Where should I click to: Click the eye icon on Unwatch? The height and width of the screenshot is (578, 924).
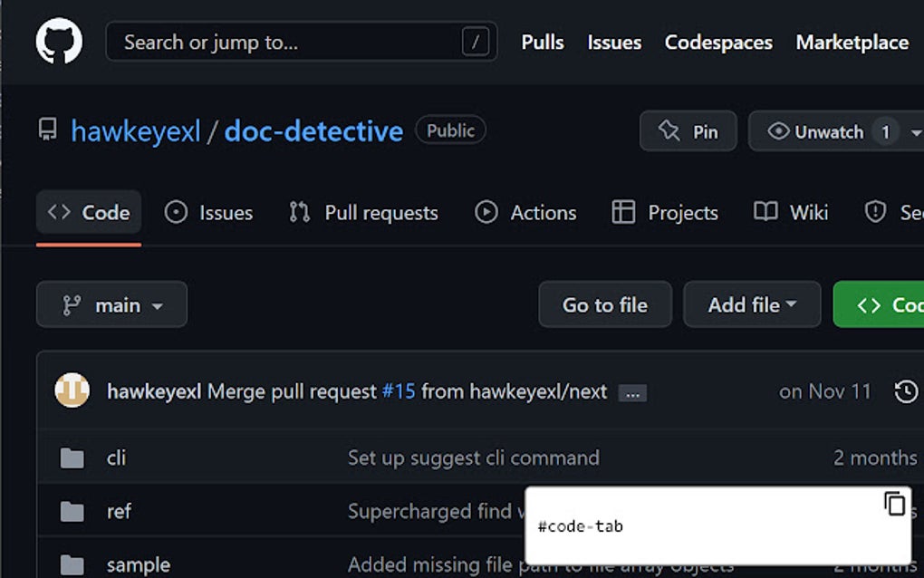pos(778,131)
